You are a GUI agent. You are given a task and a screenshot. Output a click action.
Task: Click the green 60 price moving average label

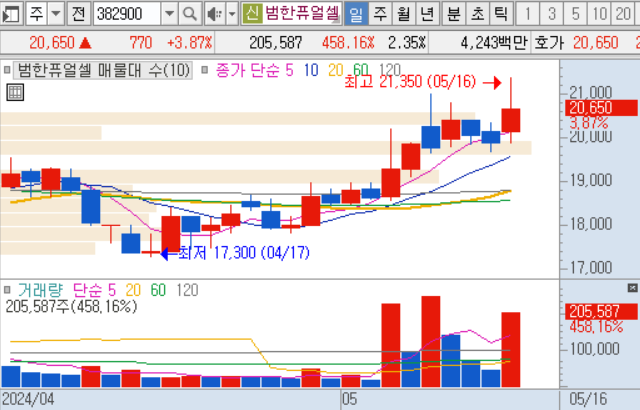tap(361, 70)
